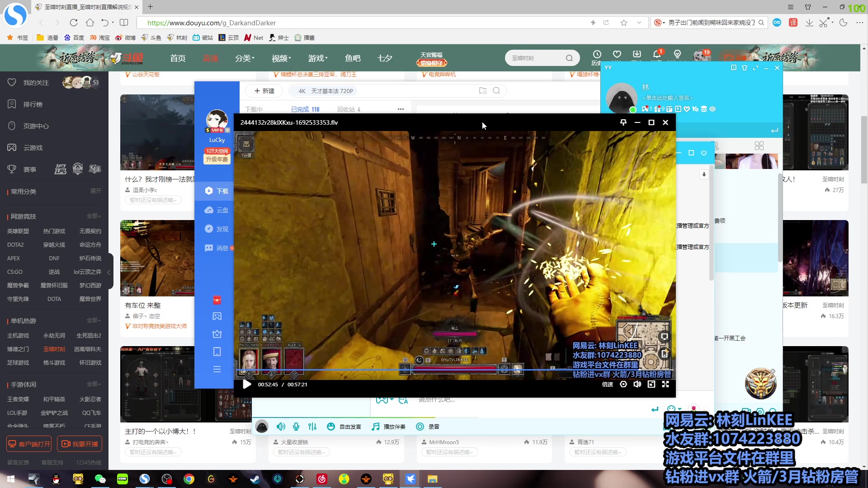This screenshot has width=868, height=488.
Task: Enter fullscreen in the video player
Action: 665,384
